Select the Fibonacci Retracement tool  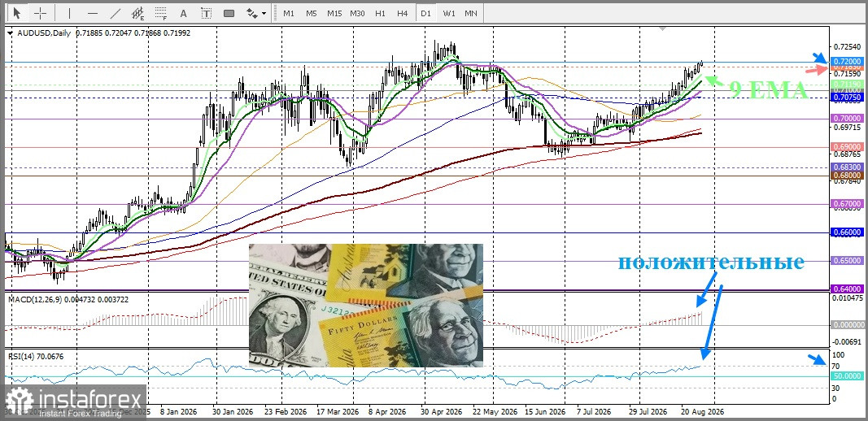(161, 13)
